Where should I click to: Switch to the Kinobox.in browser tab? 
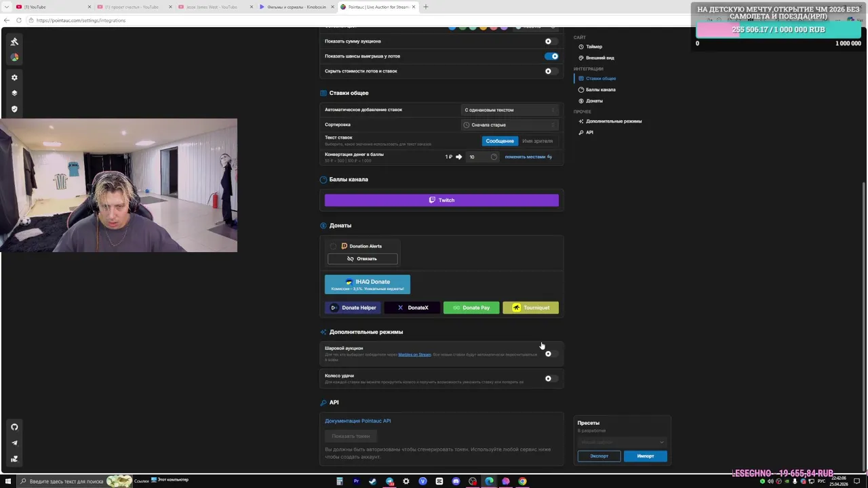(x=295, y=7)
